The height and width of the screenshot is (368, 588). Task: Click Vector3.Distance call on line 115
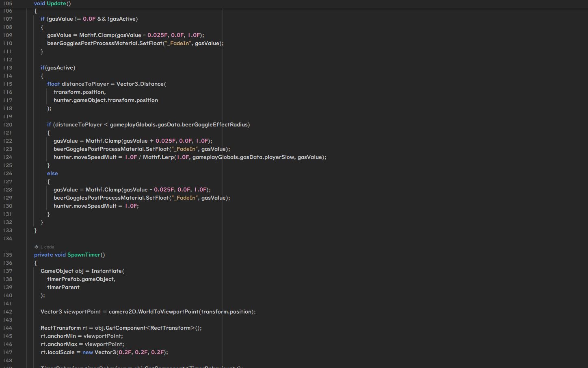click(x=140, y=84)
